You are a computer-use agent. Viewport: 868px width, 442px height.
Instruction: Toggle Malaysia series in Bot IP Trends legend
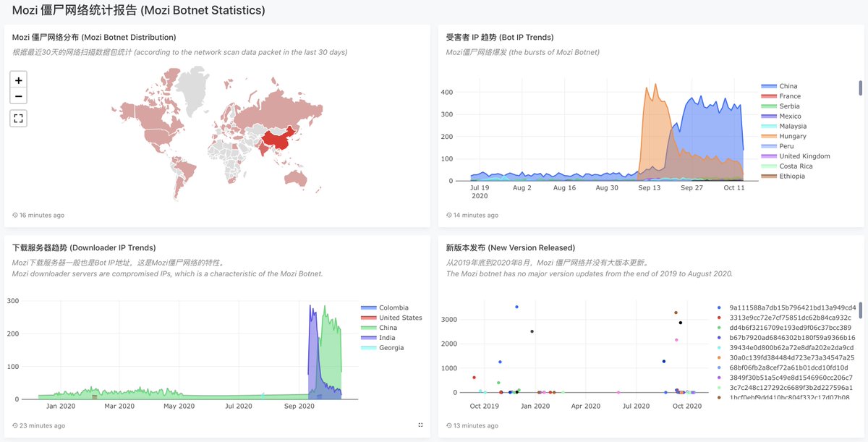click(x=784, y=127)
